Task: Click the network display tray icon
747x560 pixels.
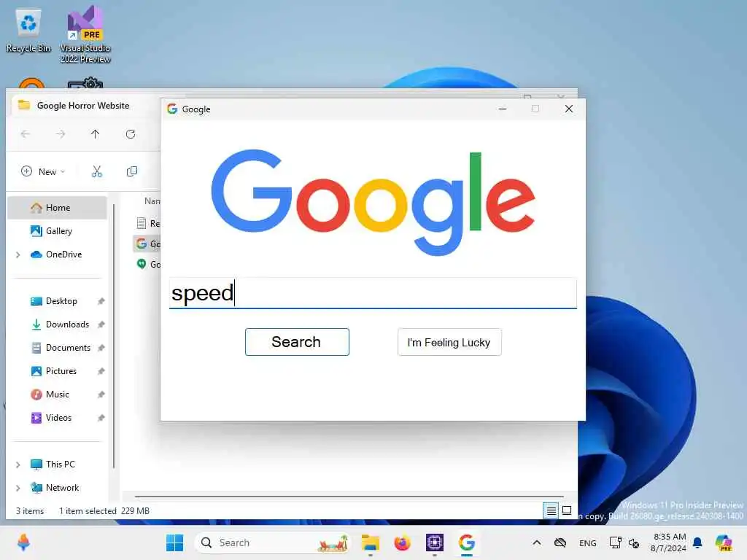Action: tap(615, 542)
